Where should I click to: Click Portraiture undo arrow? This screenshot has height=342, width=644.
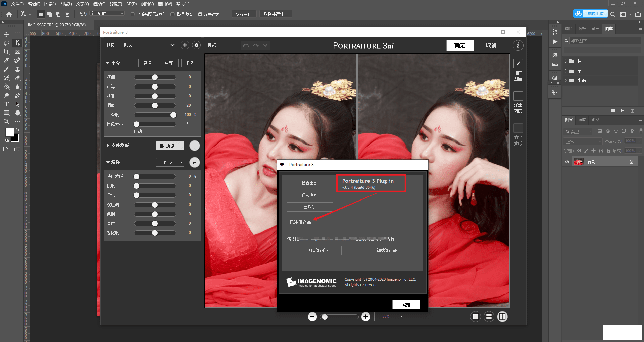pos(246,45)
